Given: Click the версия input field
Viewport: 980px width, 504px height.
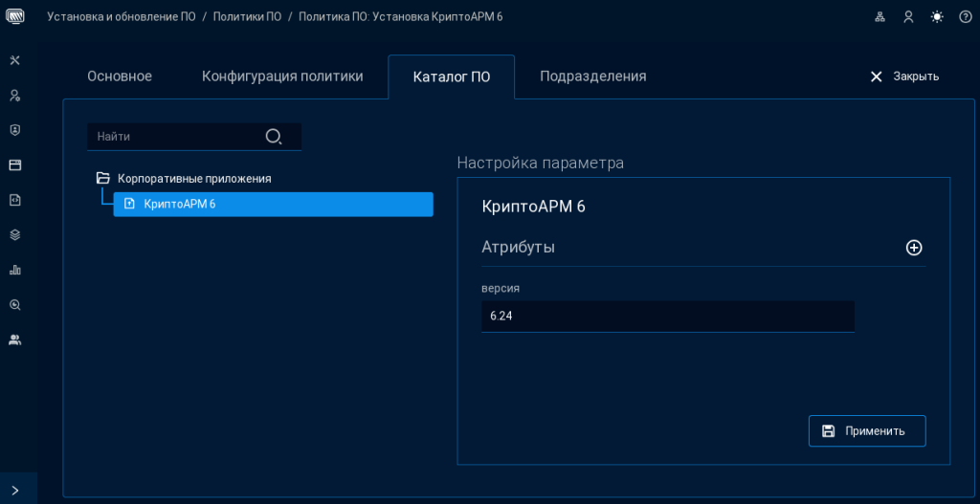Looking at the screenshot, I should click(x=667, y=317).
